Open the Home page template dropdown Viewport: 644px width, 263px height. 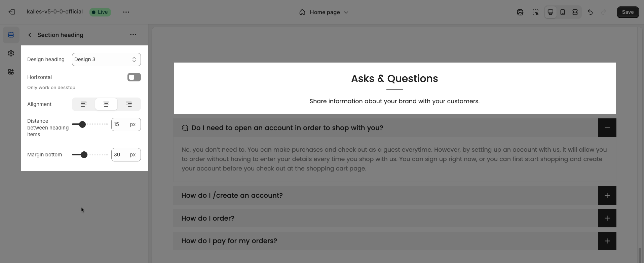tap(324, 12)
